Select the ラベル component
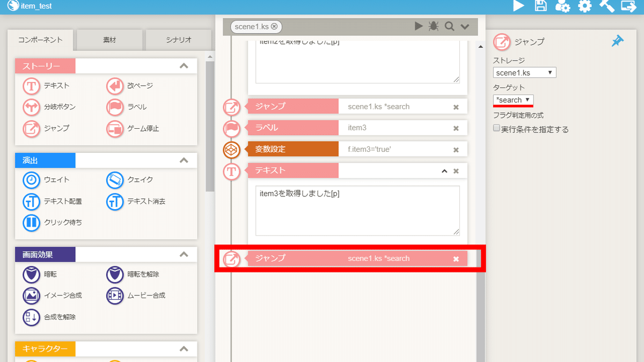The image size is (644, 362). [127, 107]
